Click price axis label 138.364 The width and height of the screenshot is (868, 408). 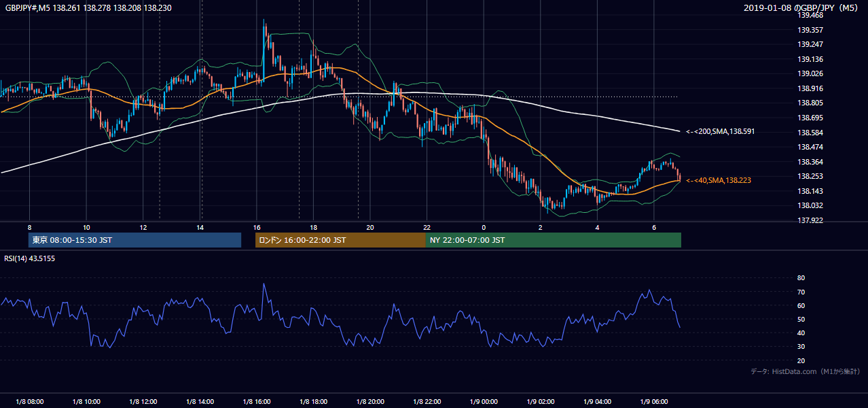point(810,162)
